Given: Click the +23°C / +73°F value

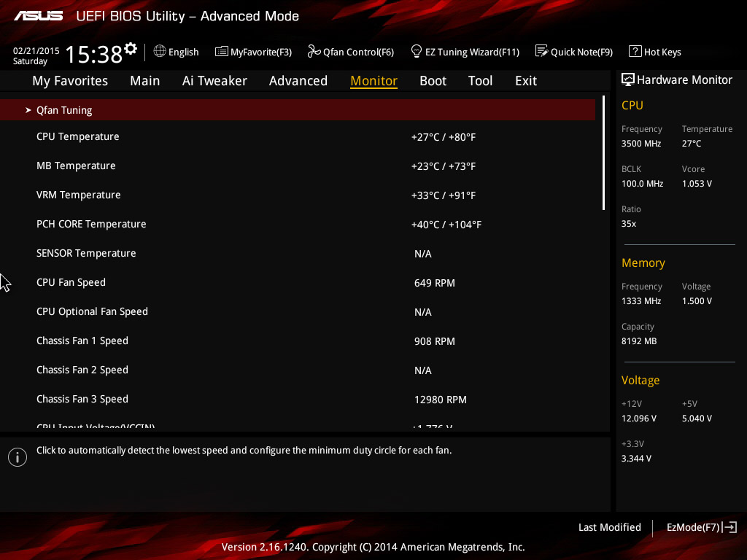Looking at the screenshot, I should coord(444,166).
